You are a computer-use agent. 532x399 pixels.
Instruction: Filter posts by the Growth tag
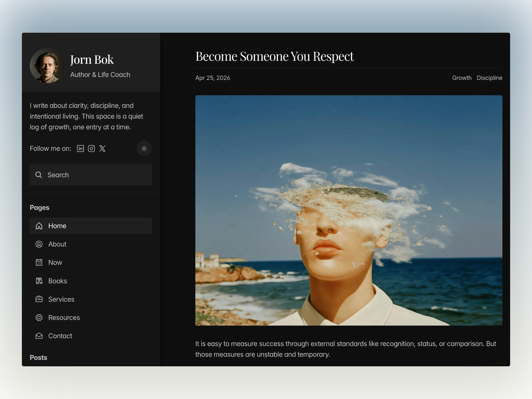[x=462, y=78]
